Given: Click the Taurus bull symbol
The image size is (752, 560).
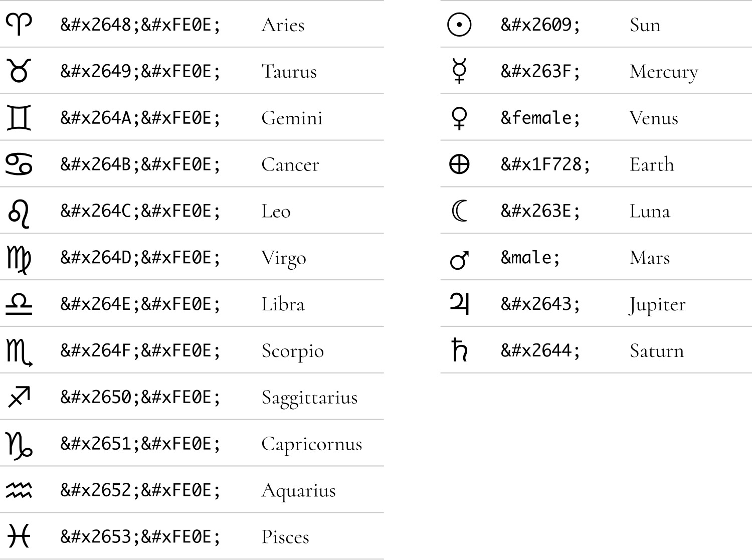Looking at the screenshot, I should coord(19,70).
